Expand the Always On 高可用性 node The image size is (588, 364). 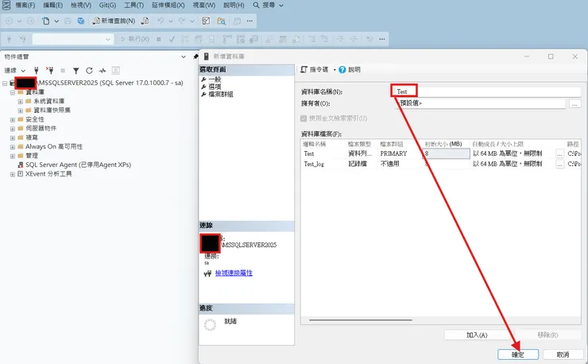[13, 147]
